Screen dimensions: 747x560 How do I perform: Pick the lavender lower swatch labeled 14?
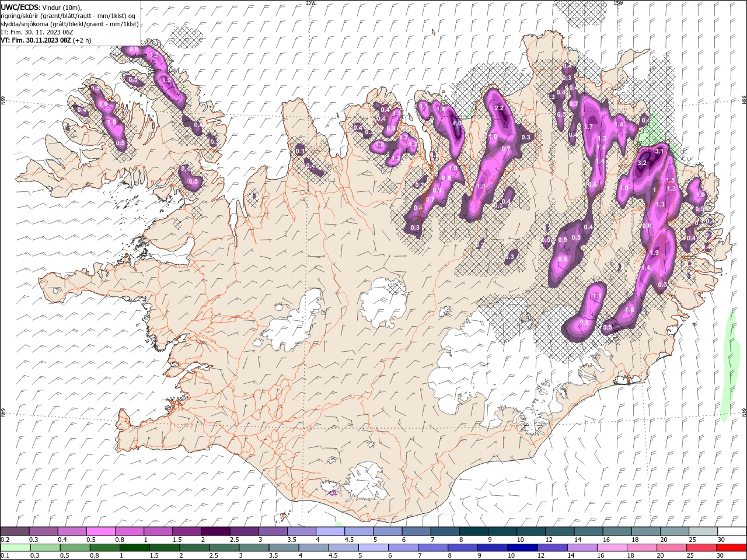pyautogui.click(x=582, y=548)
